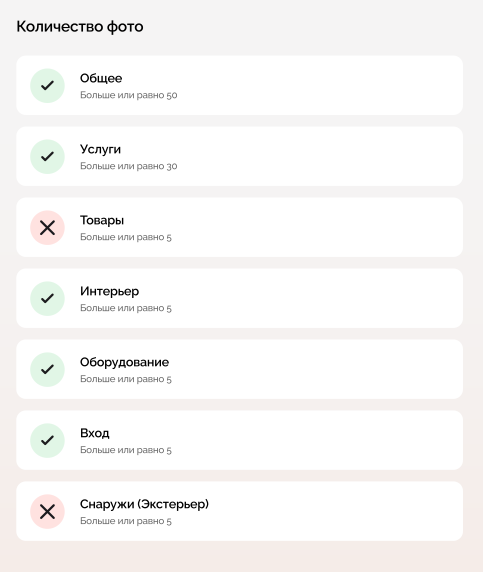Click the 'Больше или равно 50' requirement text

click(129, 95)
